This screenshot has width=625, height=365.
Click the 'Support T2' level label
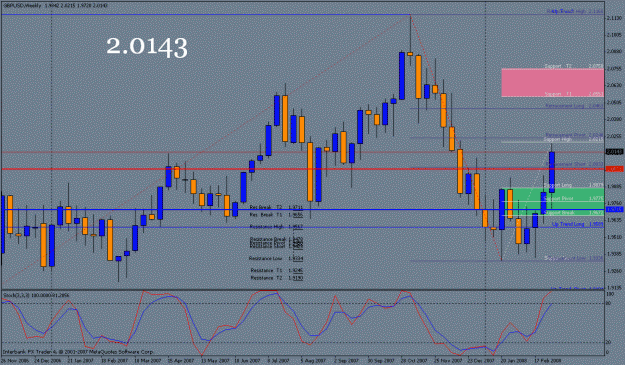tap(558, 66)
